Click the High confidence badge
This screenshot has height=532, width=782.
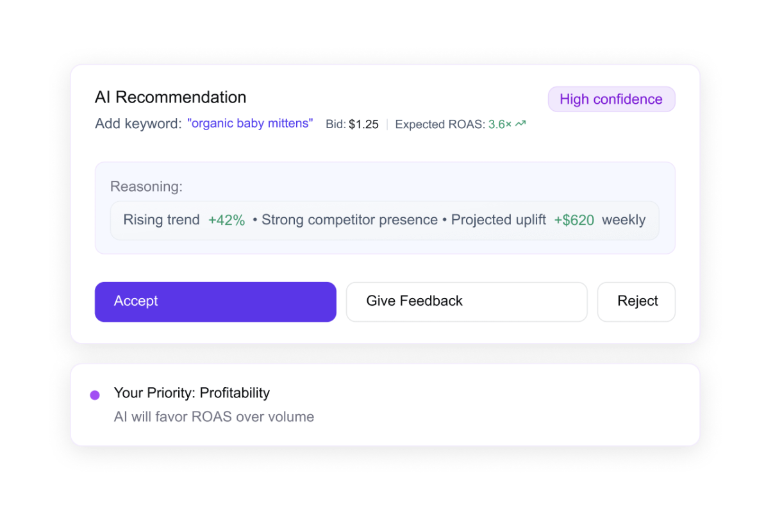tap(611, 99)
